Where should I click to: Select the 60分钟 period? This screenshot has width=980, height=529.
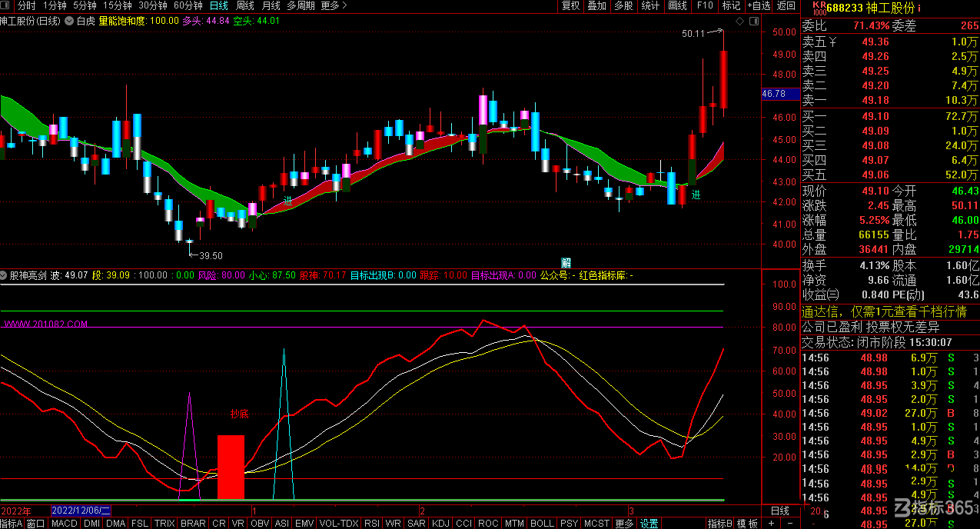[188, 5]
